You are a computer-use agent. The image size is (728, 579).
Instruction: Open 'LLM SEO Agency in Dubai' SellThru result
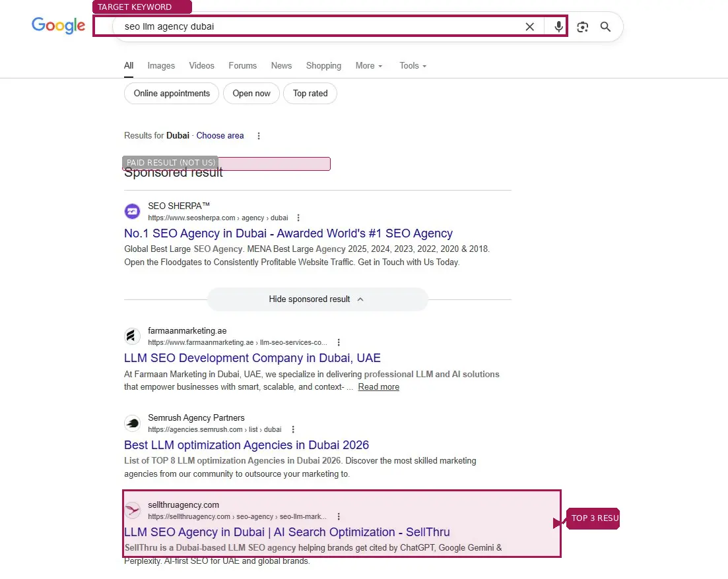coord(287,532)
